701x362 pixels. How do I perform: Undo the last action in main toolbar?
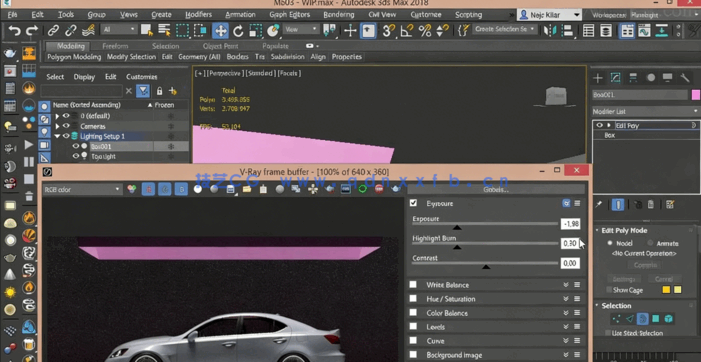14,31
